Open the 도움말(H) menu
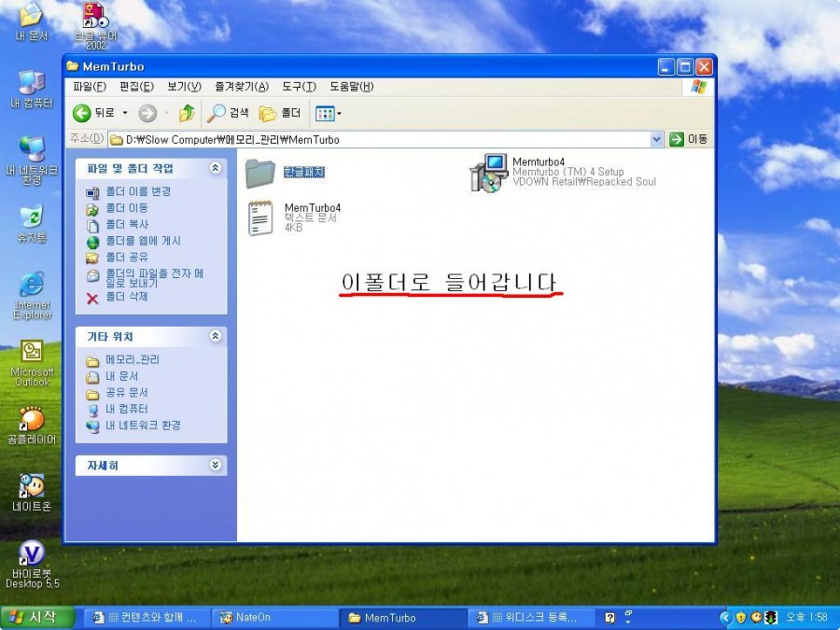Screen dimensions: 840x630 pyautogui.click(x=352, y=87)
